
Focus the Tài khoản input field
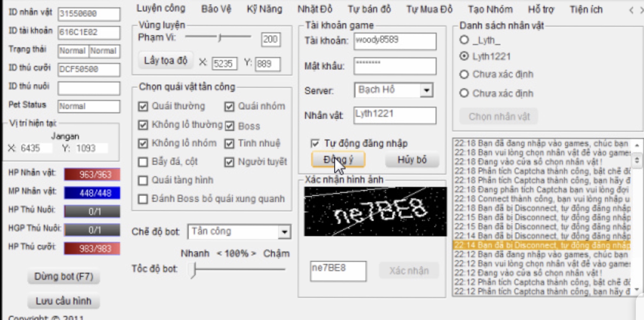tap(395, 41)
